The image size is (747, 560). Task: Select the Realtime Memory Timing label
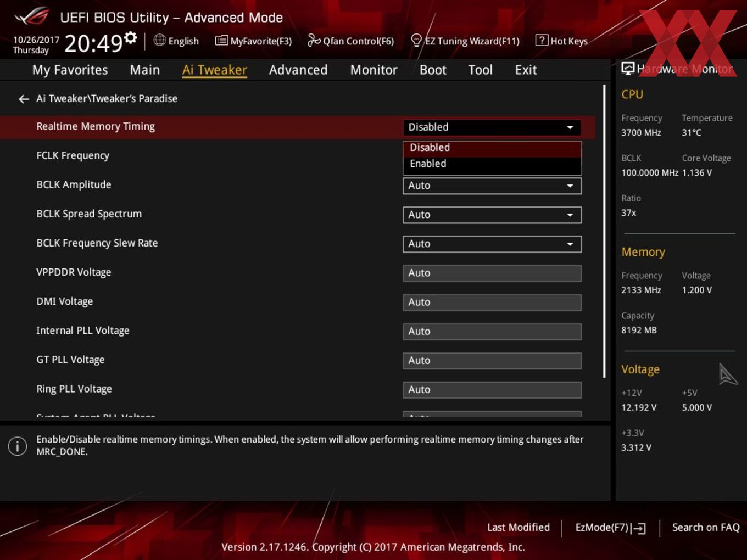click(96, 126)
